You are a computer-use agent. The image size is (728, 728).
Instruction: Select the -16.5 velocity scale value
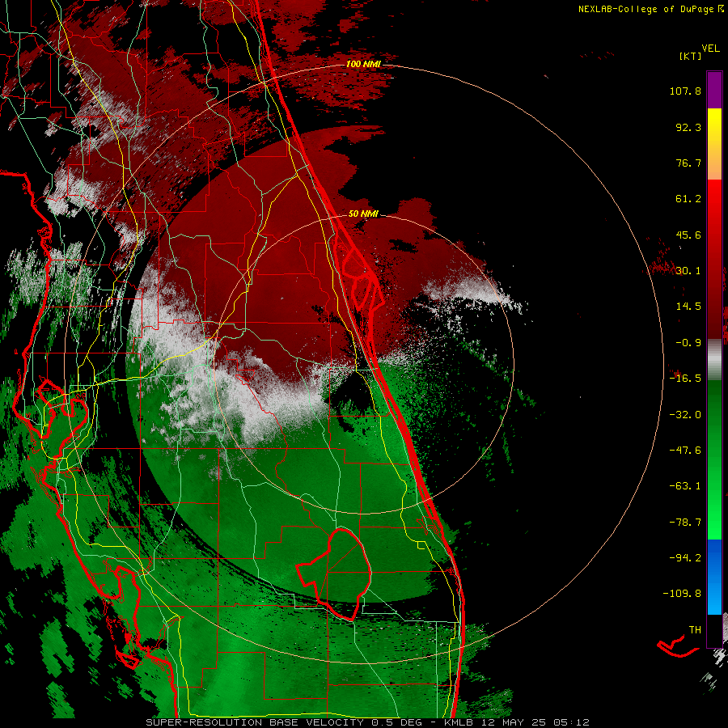(685, 379)
